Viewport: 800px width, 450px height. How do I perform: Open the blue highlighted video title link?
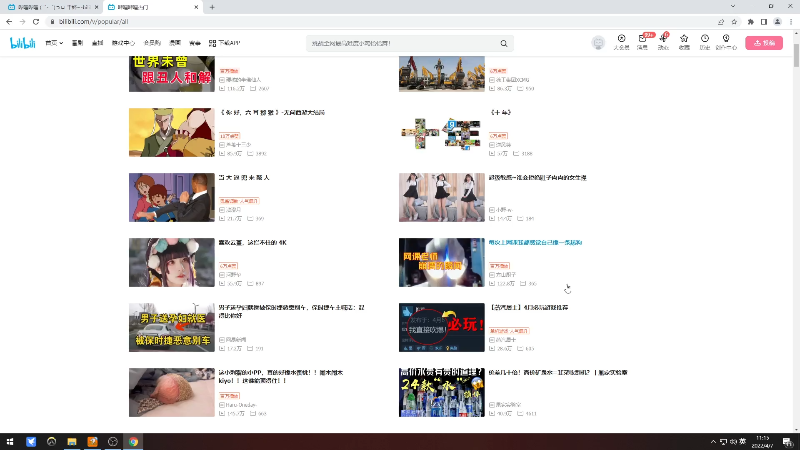coord(535,243)
